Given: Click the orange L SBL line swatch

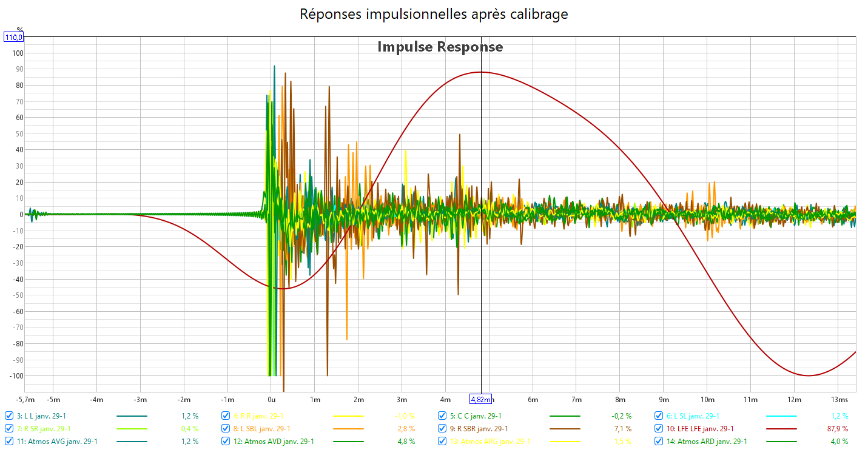Looking at the screenshot, I should pos(348,429).
